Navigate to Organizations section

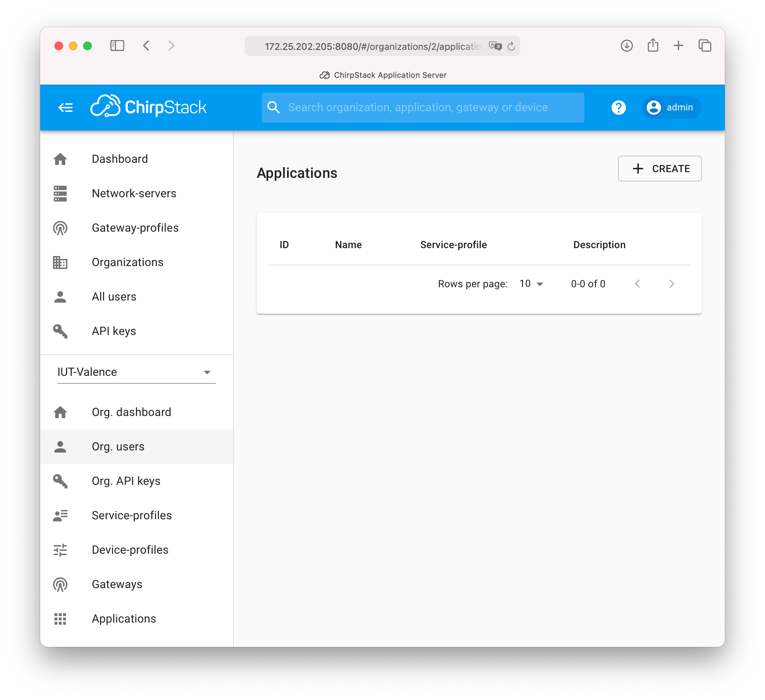point(127,262)
